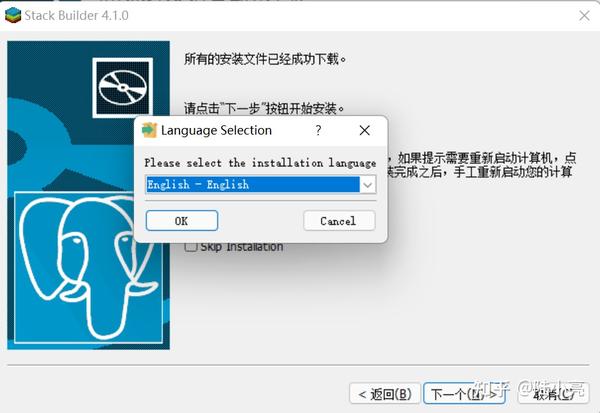600x413 pixels.
Task: Click the 下一个(N) next button
Action: click(465, 393)
